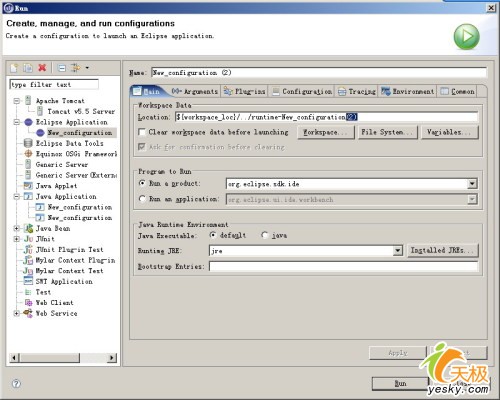Click the Java Application icon
Viewport: 500px width, 400px height.
(x=28, y=196)
